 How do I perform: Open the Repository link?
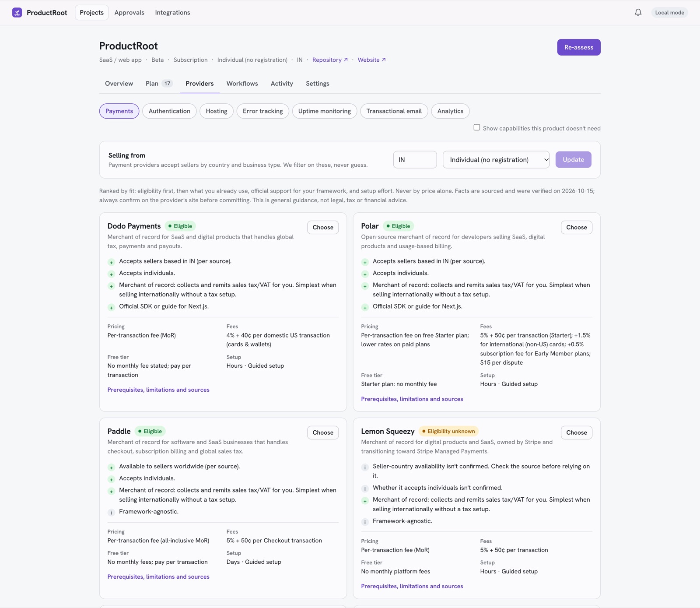tap(330, 60)
